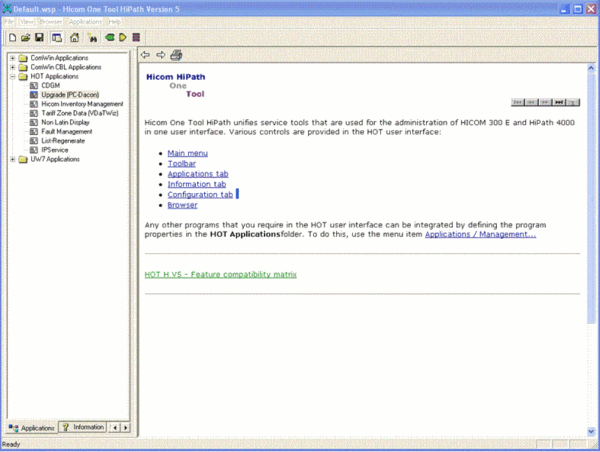Click the printer icon in browser pane
Screen dimensions: 600x452
pyautogui.click(x=176, y=55)
